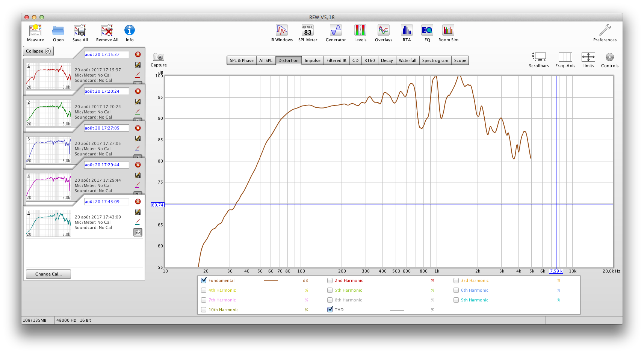Open the EQ tool
This screenshot has height=354, width=644.
click(427, 30)
